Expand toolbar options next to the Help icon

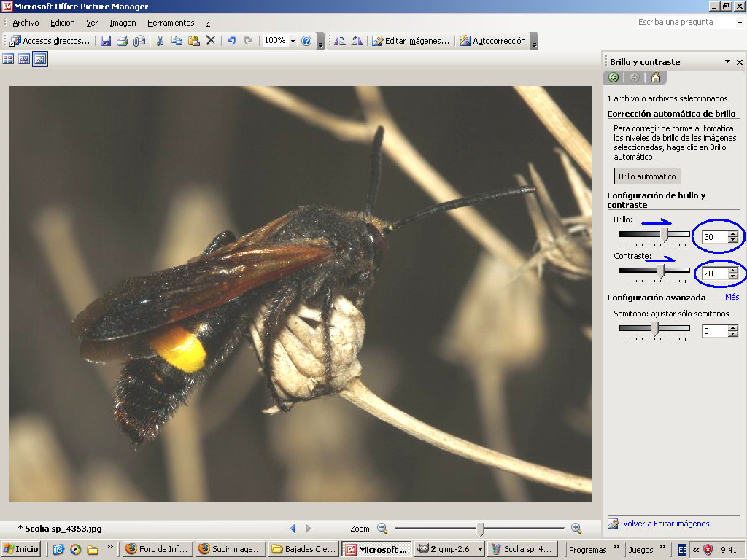(x=321, y=42)
